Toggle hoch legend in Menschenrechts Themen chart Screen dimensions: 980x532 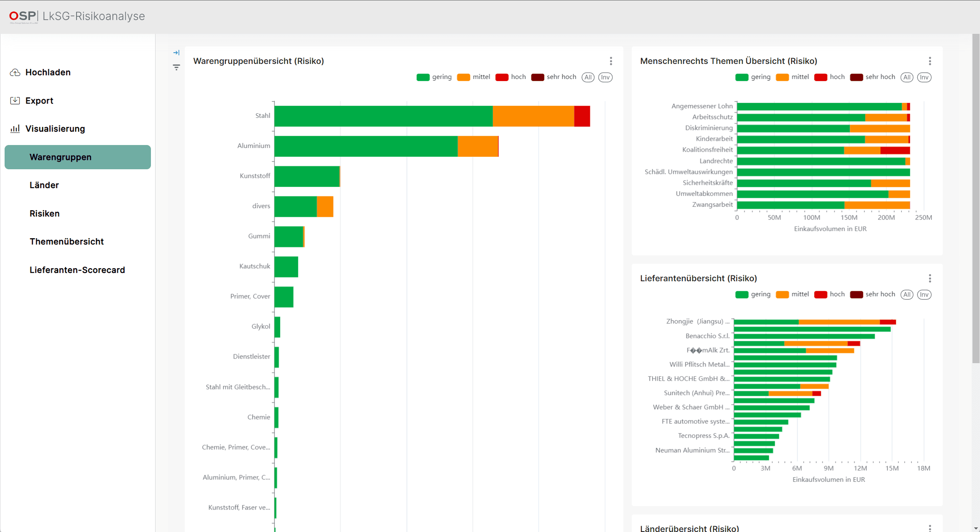(829, 77)
